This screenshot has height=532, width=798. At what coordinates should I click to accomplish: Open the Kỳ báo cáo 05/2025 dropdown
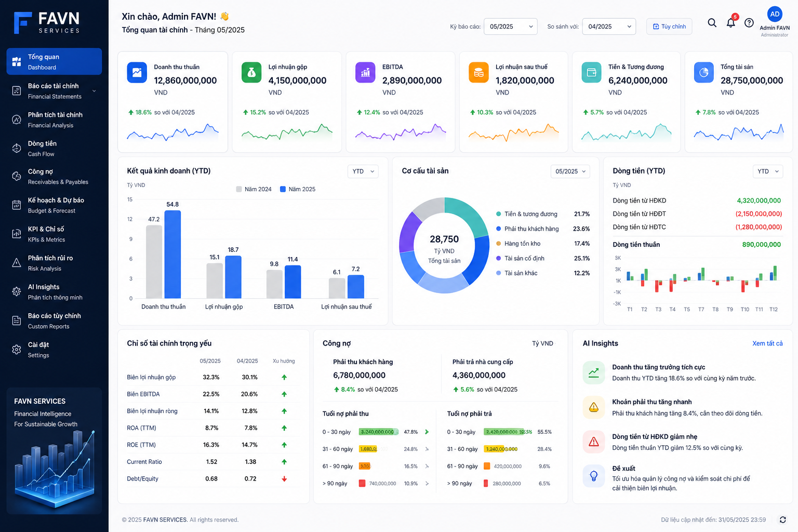(x=511, y=26)
